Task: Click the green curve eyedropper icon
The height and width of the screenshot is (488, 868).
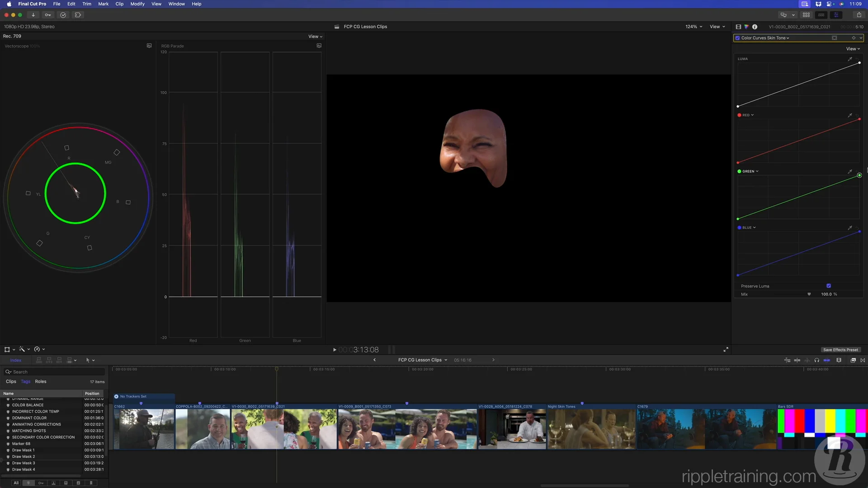Action: 850,172
